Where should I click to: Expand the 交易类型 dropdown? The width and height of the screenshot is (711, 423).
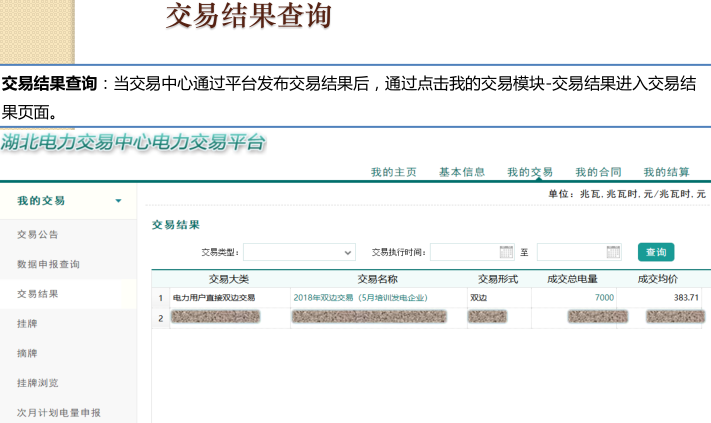click(348, 252)
